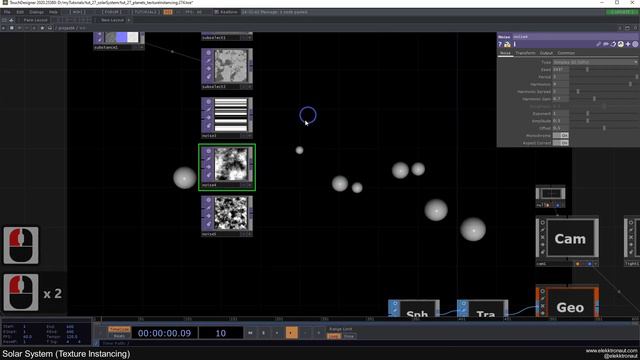Select the noise3 striped node thumbnail
The image size is (640, 360).
point(231,115)
